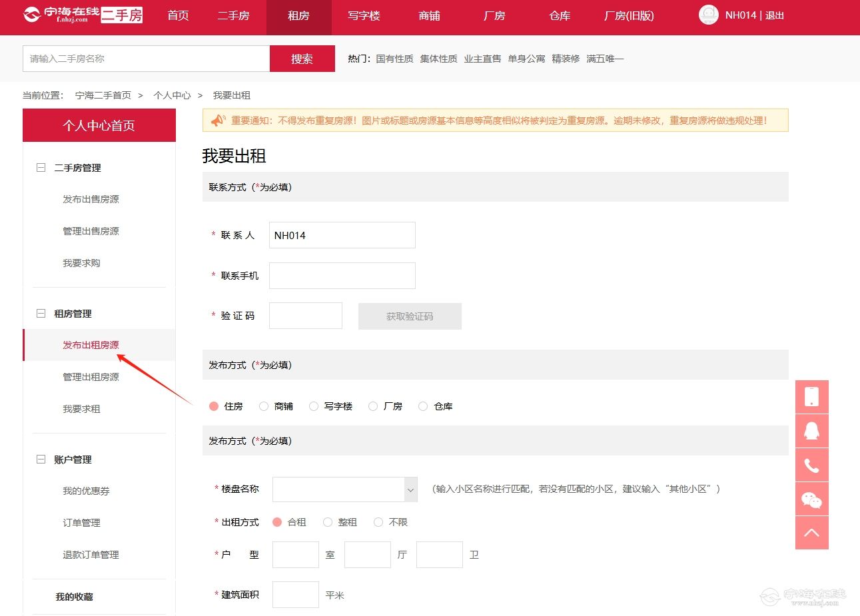Click hot keyword 业主直售
The width and height of the screenshot is (860, 616).
[x=482, y=59]
